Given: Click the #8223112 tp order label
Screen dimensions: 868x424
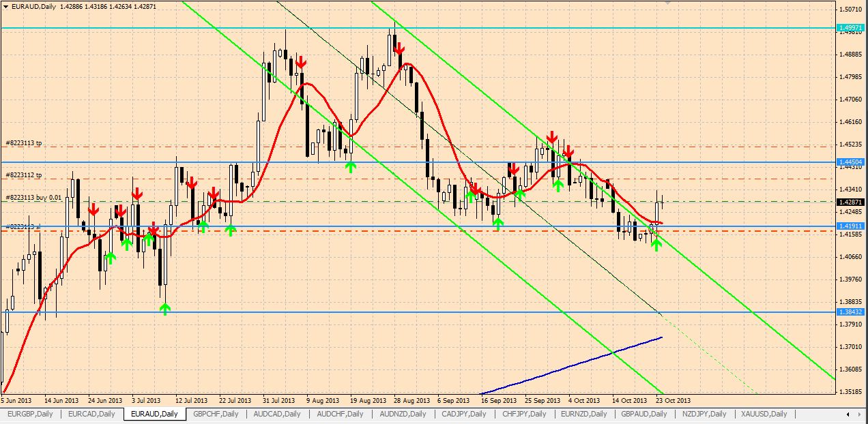Looking at the screenshot, I should 23,175.
